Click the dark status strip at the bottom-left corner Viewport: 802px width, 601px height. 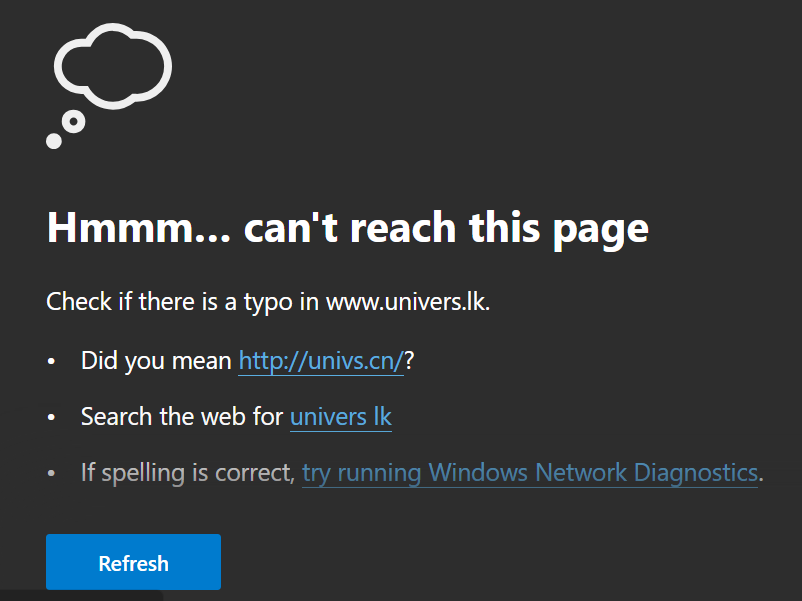(x=81, y=596)
